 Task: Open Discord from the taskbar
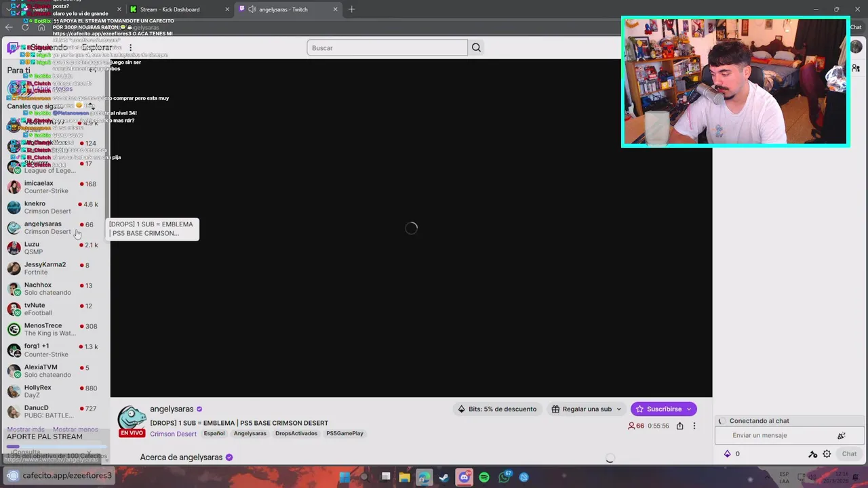point(464,477)
